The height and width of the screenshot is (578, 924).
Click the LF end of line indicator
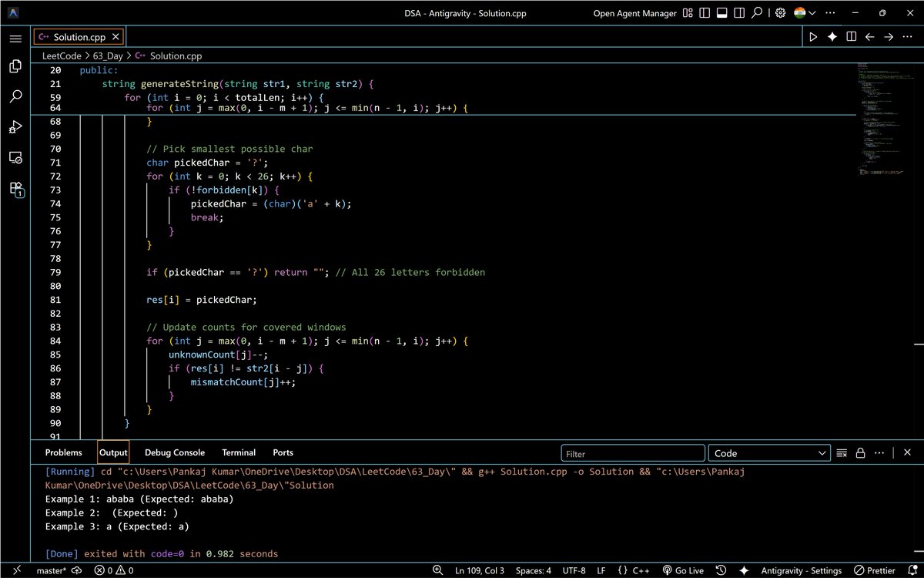601,571
